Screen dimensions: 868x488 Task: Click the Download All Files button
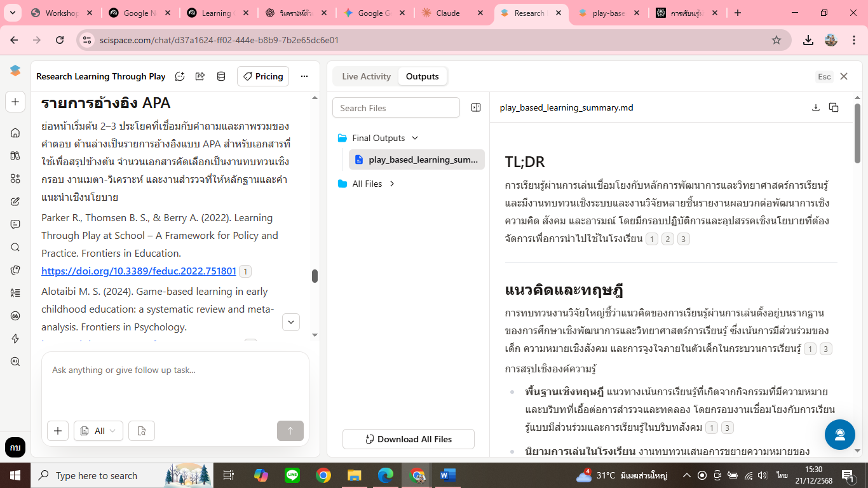tap(408, 439)
